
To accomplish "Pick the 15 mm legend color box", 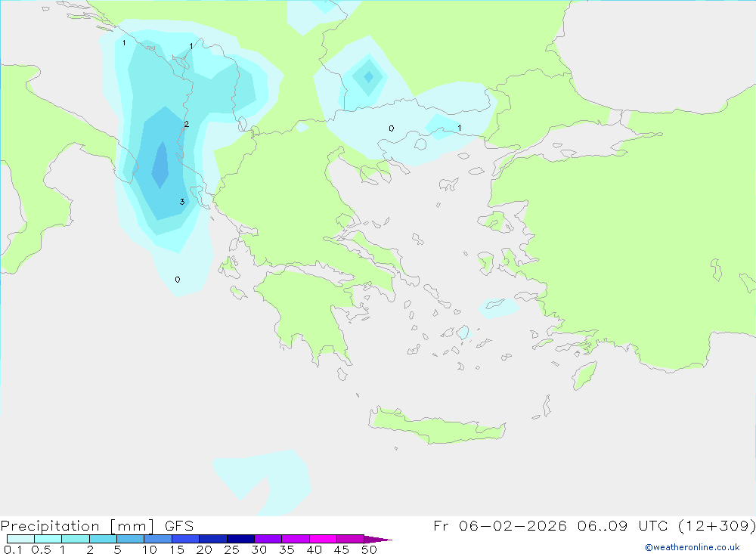I will [186, 539].
